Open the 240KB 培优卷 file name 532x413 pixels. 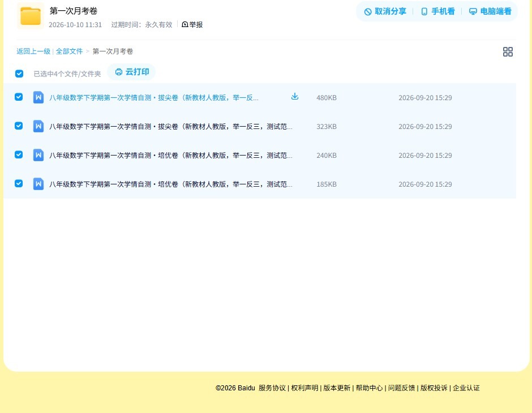[x=171, y=155]
